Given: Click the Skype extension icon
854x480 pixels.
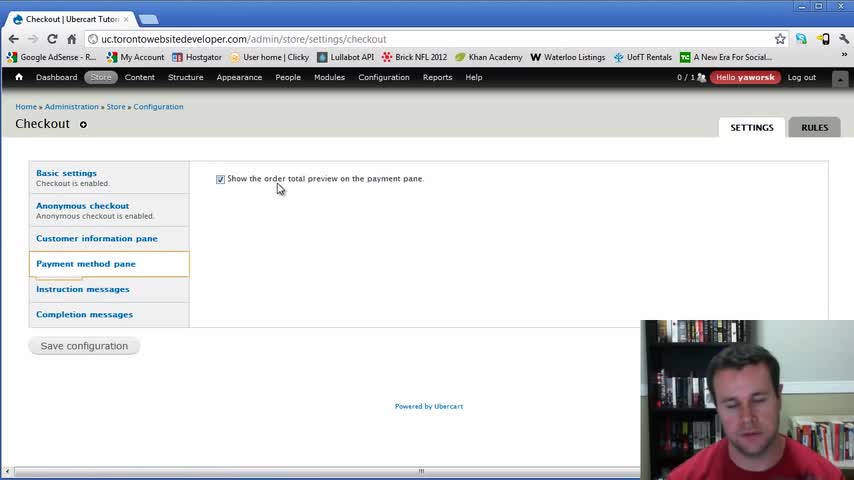Looking at the screenshot, I should tap(801, 39).
